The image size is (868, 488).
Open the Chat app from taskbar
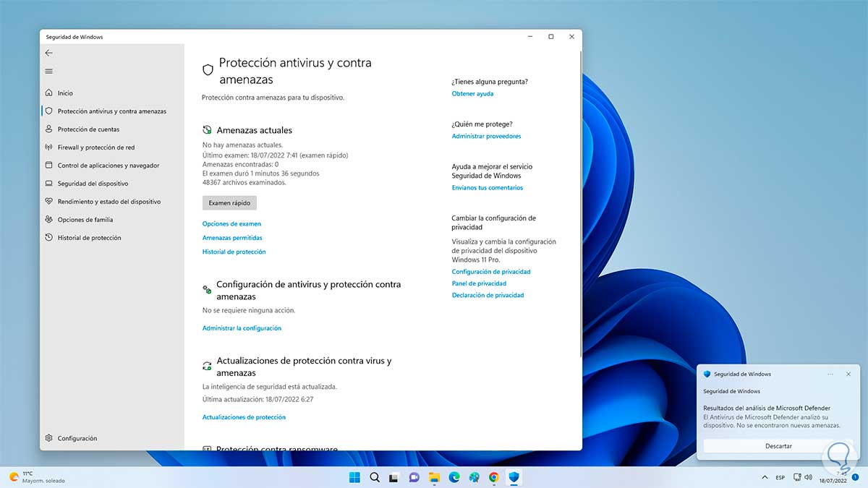pyautogui.click(x=414, y=477)
